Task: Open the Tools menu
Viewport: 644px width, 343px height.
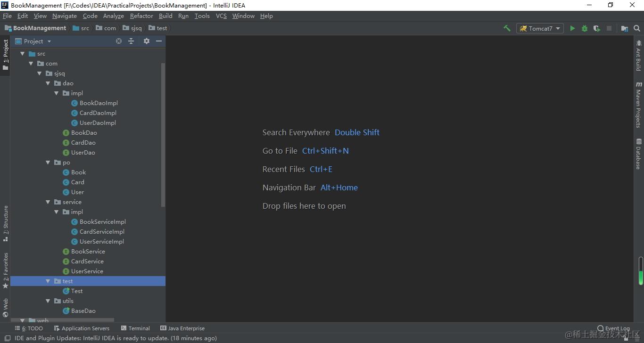Action: click(x=202, y=16)
